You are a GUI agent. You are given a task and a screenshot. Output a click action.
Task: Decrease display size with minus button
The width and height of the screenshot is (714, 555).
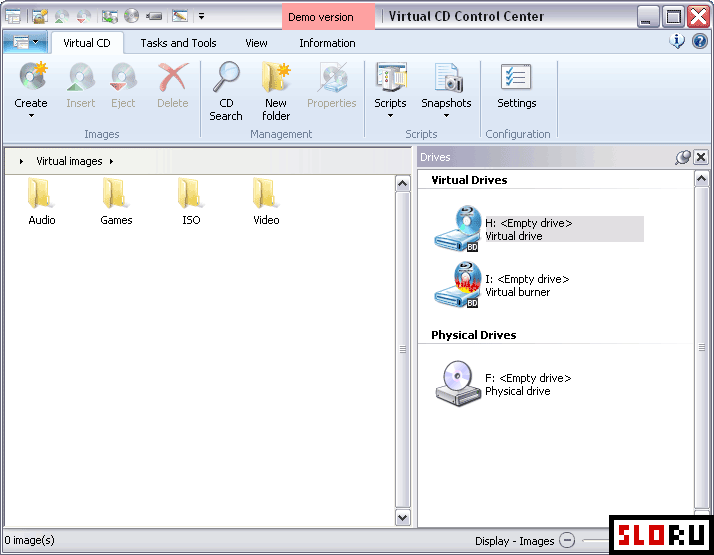pos(567,540)
